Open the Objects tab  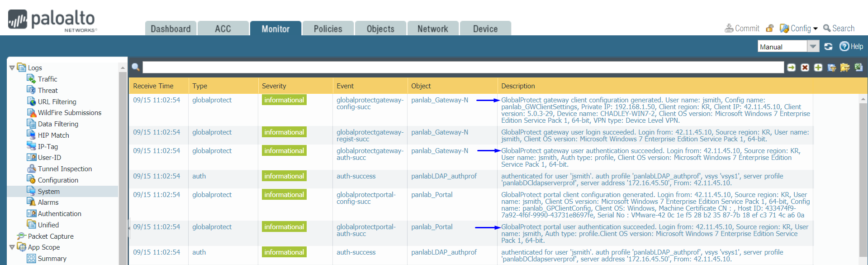(380, 29)
